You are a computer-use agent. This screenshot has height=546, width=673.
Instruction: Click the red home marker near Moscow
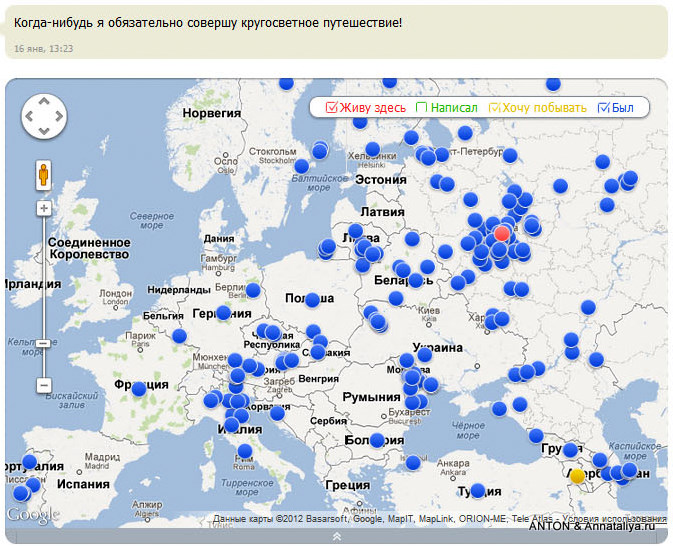coord(502,234)
